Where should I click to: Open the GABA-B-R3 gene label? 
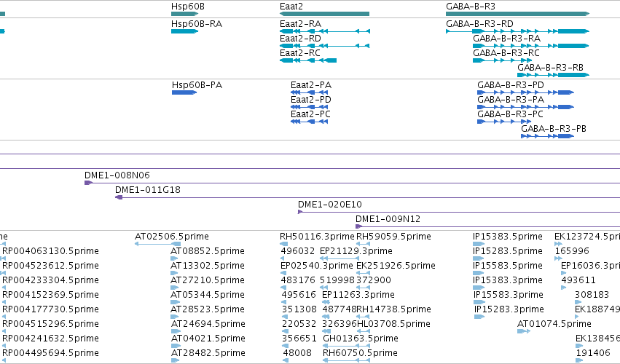[x=471, y=7]
